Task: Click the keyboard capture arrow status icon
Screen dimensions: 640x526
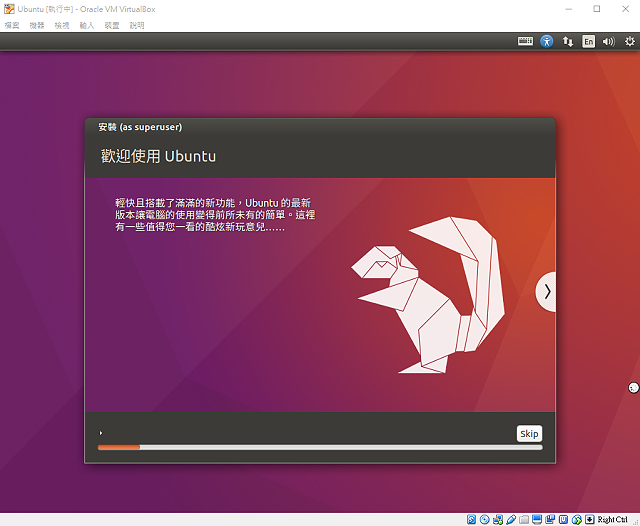Action: click(x=590, y=519)
